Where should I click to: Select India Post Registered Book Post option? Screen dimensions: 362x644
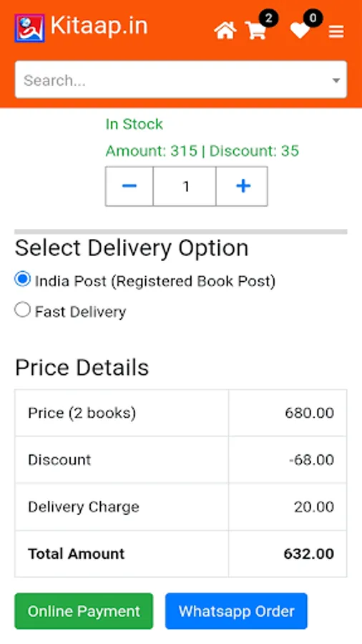coord(22,279)
